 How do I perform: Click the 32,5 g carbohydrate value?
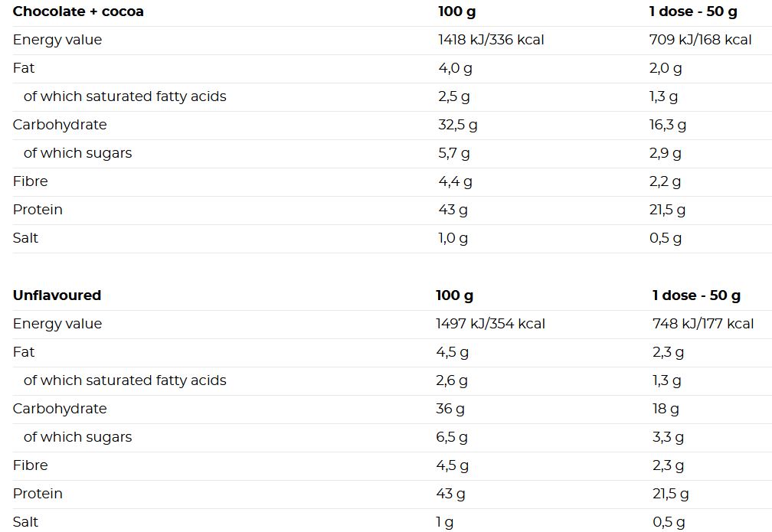point(458,125)
